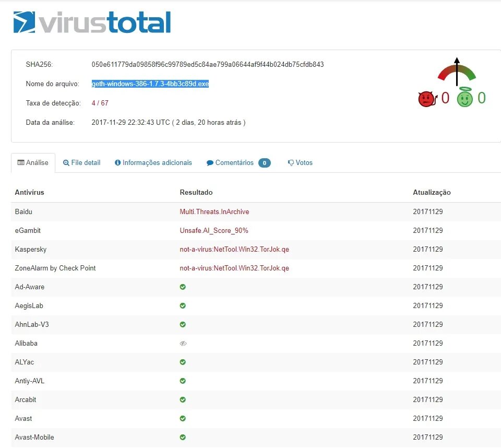501x448 pixels.
Task: Click the Baidu antivirus name
Action: coord(23,211)
